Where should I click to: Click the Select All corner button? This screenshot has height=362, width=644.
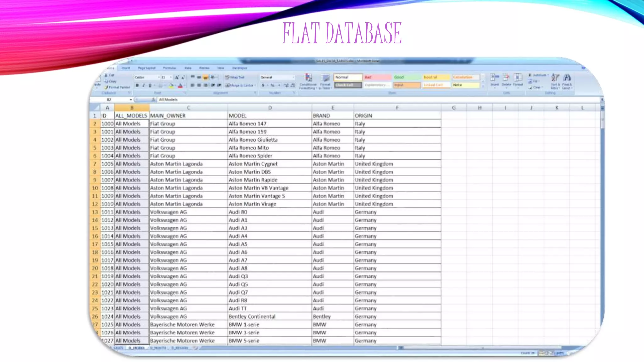tap(95, 108)
